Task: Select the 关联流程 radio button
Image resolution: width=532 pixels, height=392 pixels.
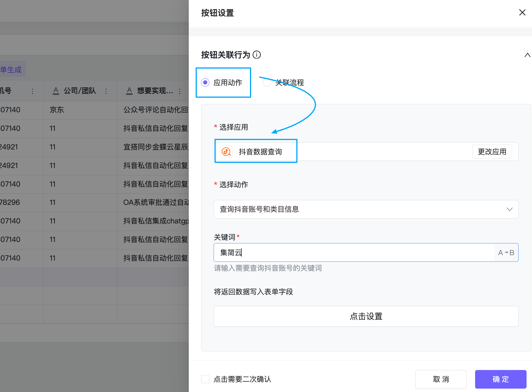Action: pos(267,83)
